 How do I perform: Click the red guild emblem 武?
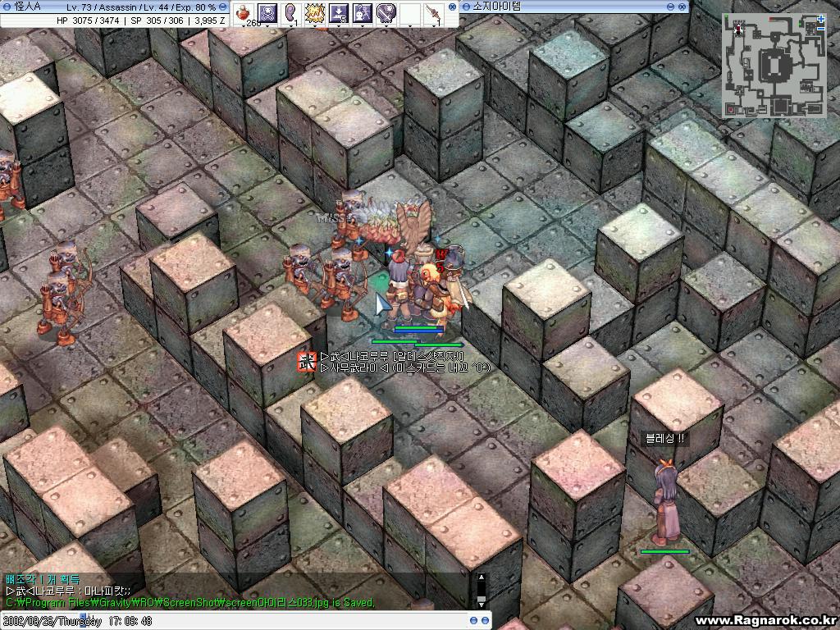pos(308,362)
